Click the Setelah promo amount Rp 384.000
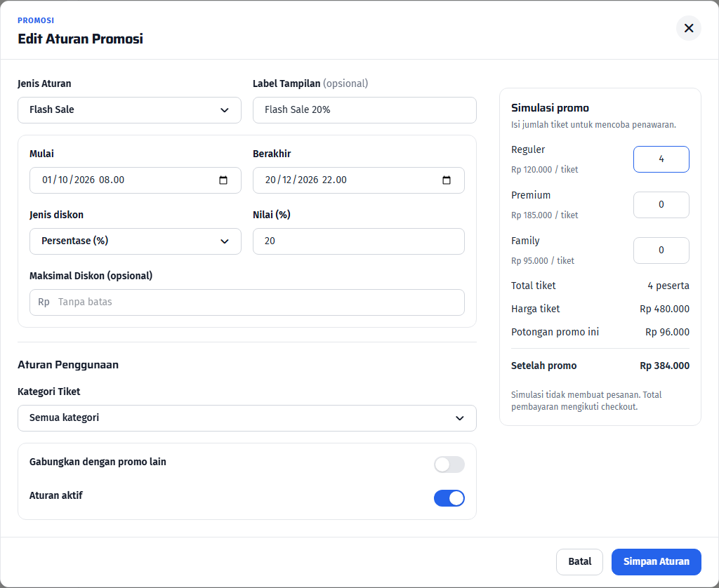Image resolution: width=719 pixels, height=588 pixels. coord(664,366)
